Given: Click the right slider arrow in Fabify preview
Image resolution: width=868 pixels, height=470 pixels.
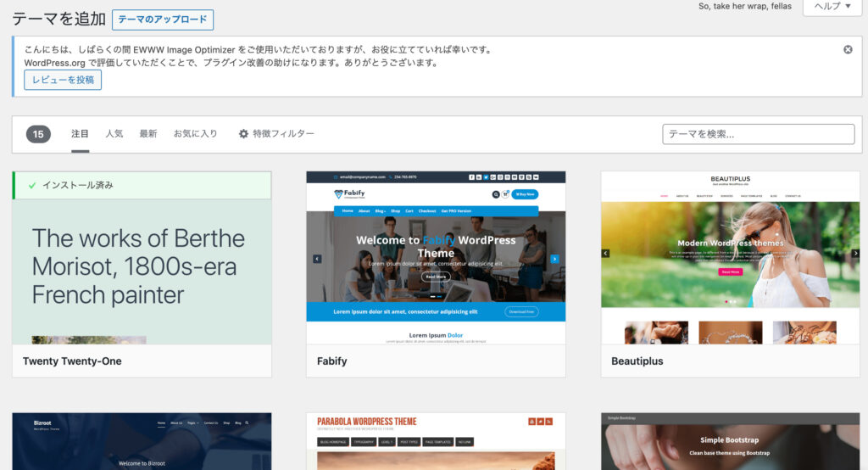Looking at the screenshot, I should [554, 259].
